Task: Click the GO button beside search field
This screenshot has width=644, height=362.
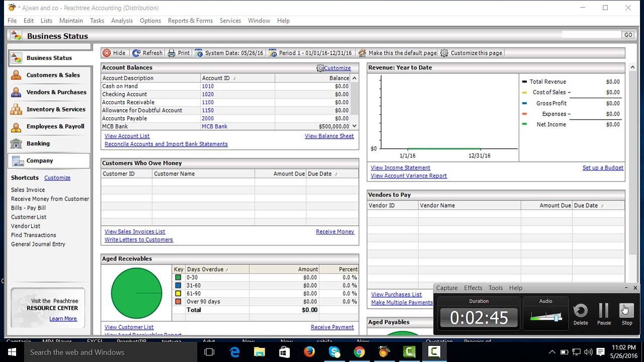Action: tap(628, 35)
